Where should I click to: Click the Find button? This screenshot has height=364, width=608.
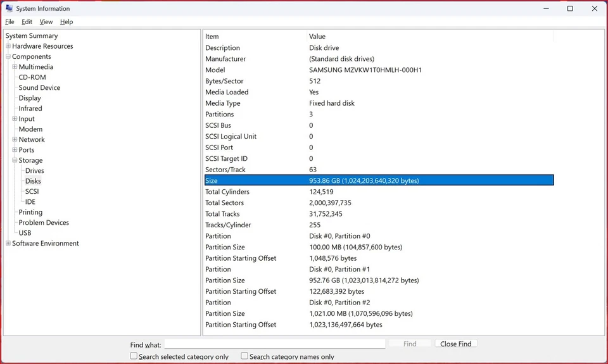[410, 344]
